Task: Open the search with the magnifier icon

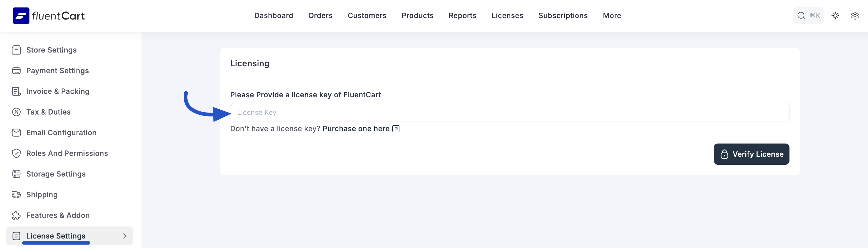Action: [x=801, y=15]
